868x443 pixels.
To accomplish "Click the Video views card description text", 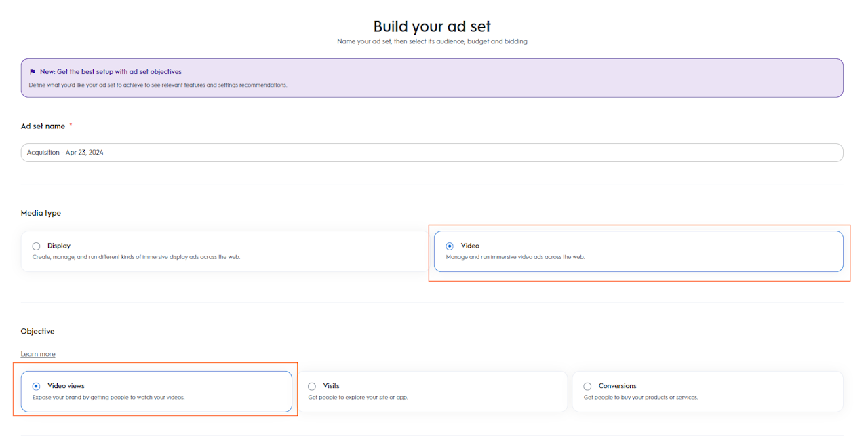I will pos(108,397).
